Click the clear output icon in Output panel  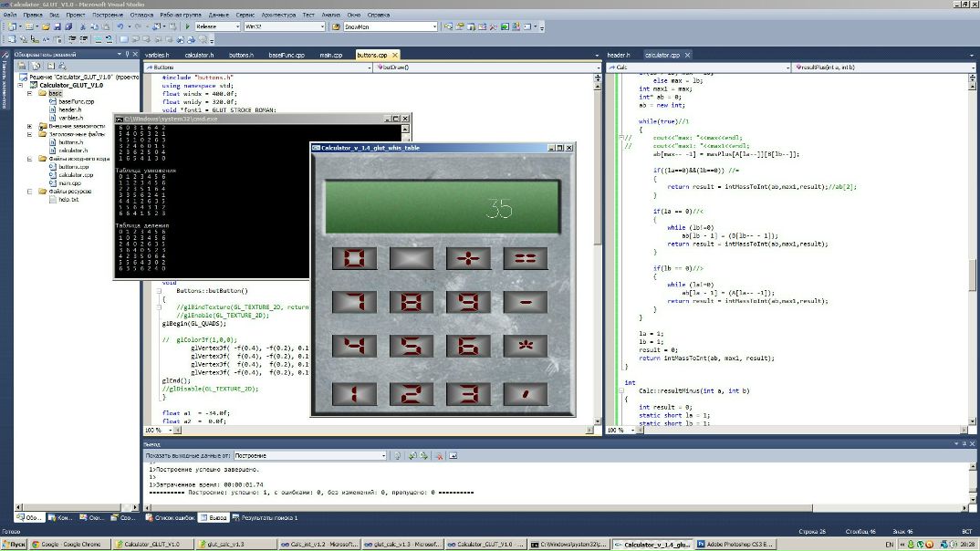point(438,454)
